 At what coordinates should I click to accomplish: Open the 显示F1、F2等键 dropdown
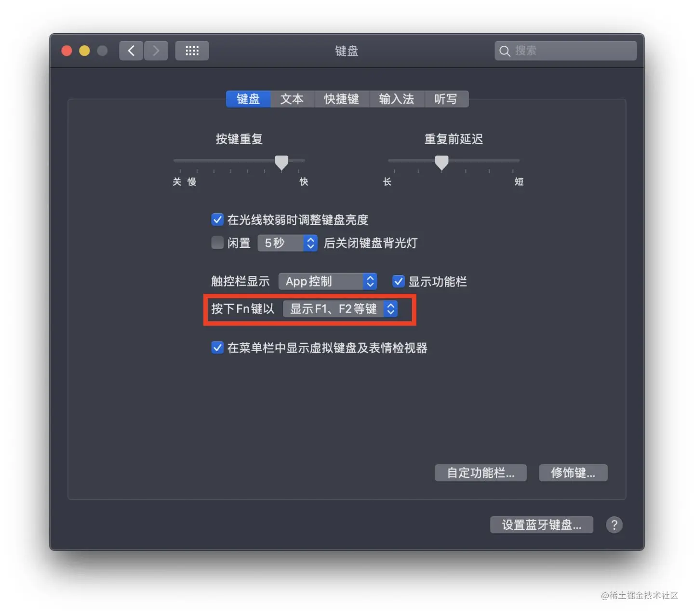(340, 309)
